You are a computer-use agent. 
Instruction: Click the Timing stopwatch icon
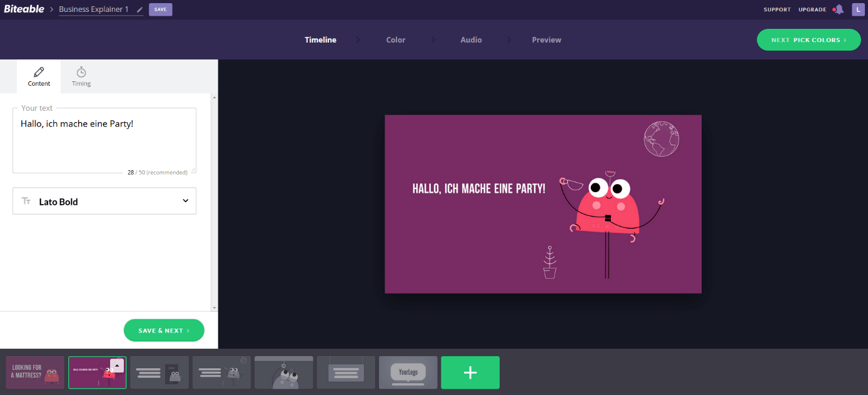tap(81, 72)
